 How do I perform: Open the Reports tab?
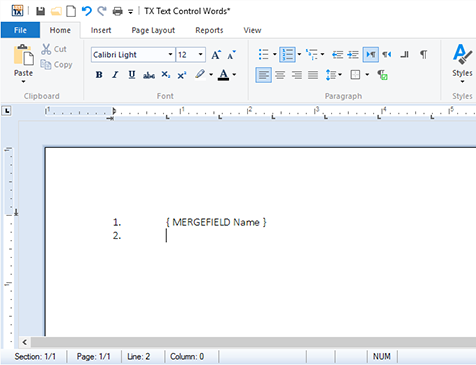pyautogui.click(x=209, y=30)
